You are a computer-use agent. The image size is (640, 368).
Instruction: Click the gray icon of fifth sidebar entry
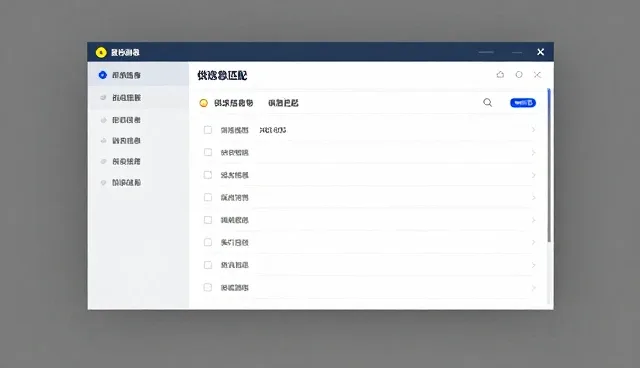coord(103,162)
